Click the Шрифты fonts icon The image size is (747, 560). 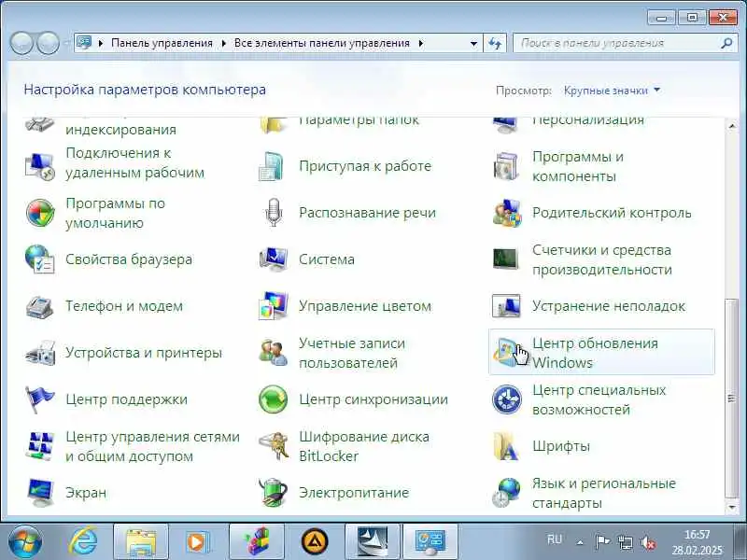[506, 446]
